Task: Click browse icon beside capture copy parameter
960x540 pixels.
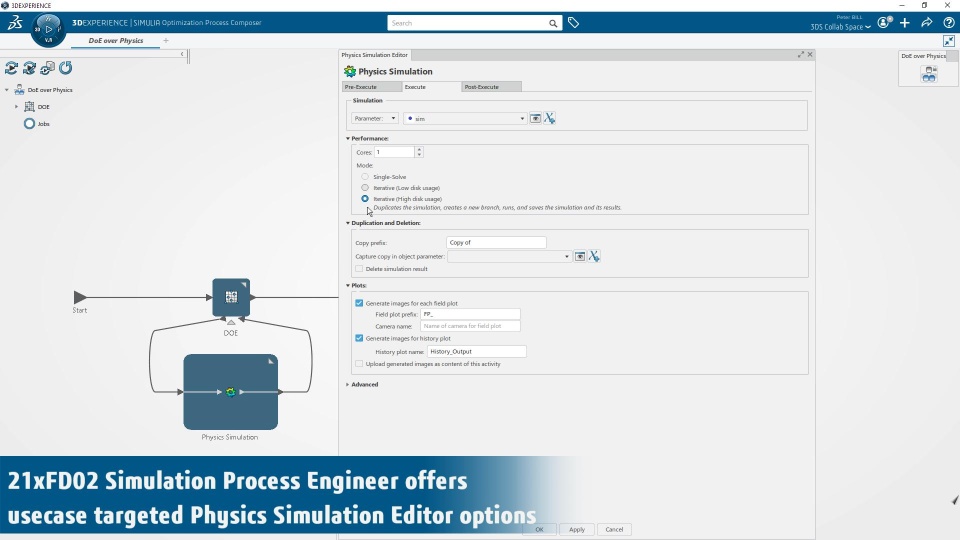Action: pos(579,256)
